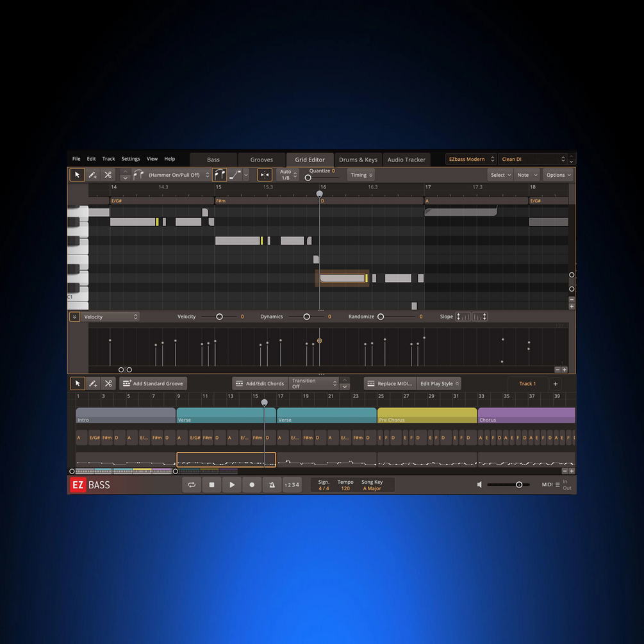The image size is (644, 644).
Task: Switch to the Bass tab
Action: (x=213, y=160)
